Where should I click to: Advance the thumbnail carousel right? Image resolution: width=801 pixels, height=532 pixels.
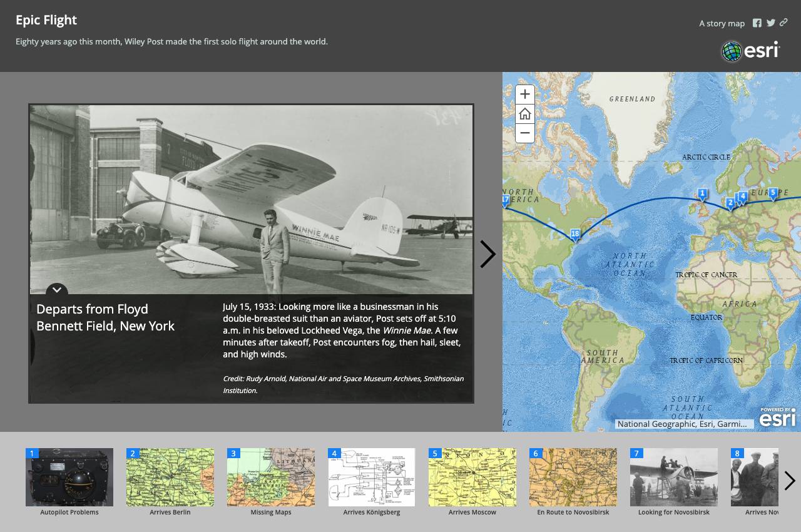click(790, 481)
